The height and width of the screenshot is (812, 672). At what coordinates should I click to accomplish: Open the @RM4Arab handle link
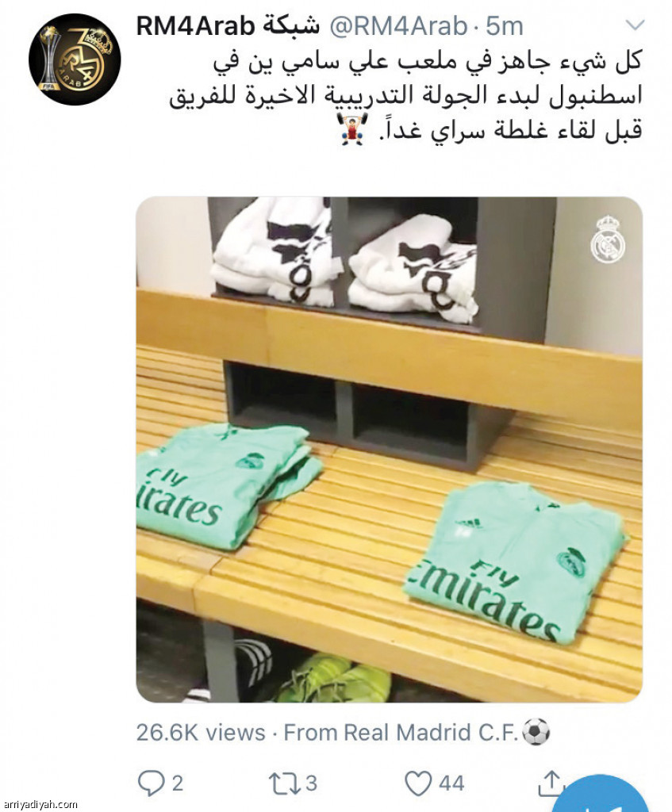point(398,26)
